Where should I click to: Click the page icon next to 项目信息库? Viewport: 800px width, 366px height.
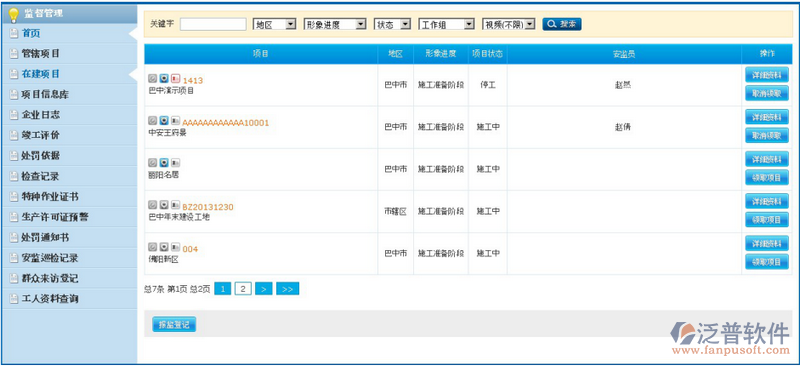pyautogui.click(x=14, y=94)
